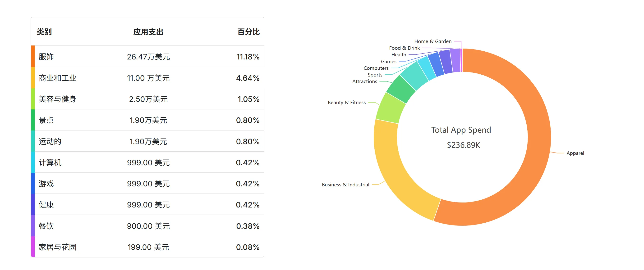Click the Beauty & Fitness chart label
This screenshot has width=644, height=270.
pyautogui.click(x=346, y=102)
